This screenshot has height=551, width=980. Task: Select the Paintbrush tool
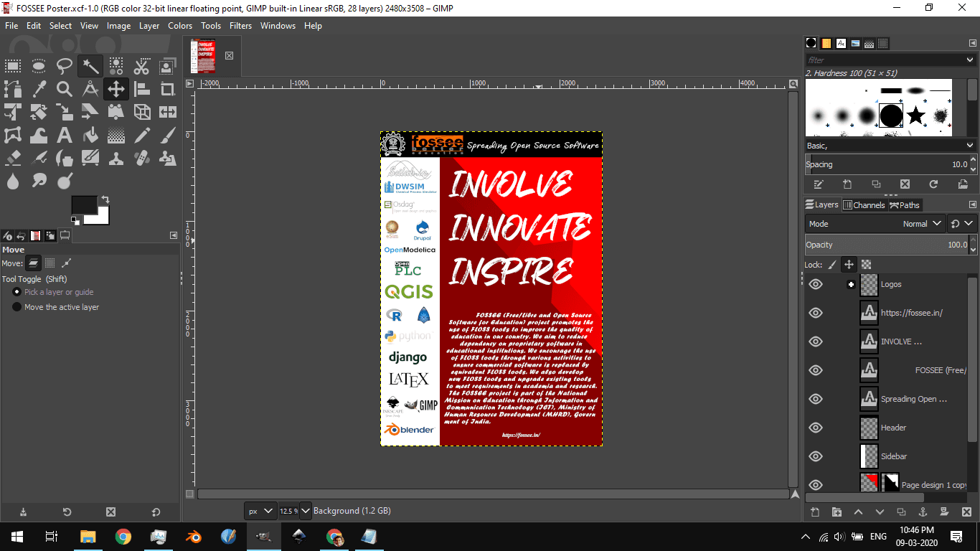(x=167, y=135)
